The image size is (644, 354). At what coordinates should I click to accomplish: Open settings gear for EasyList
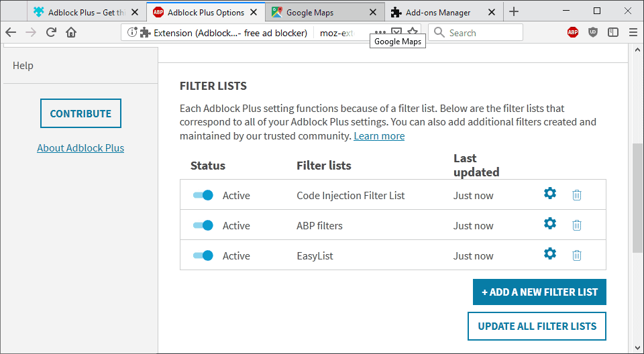click(550, 254)
